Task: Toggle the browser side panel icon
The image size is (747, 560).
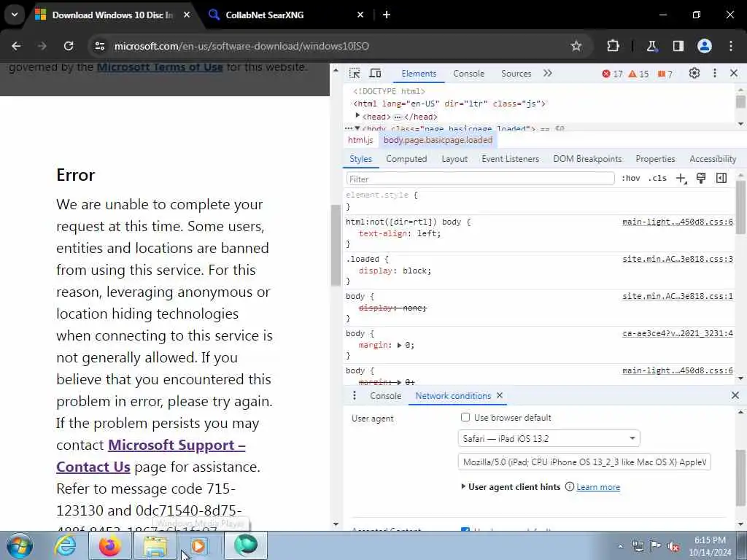Action: (678, 46)
